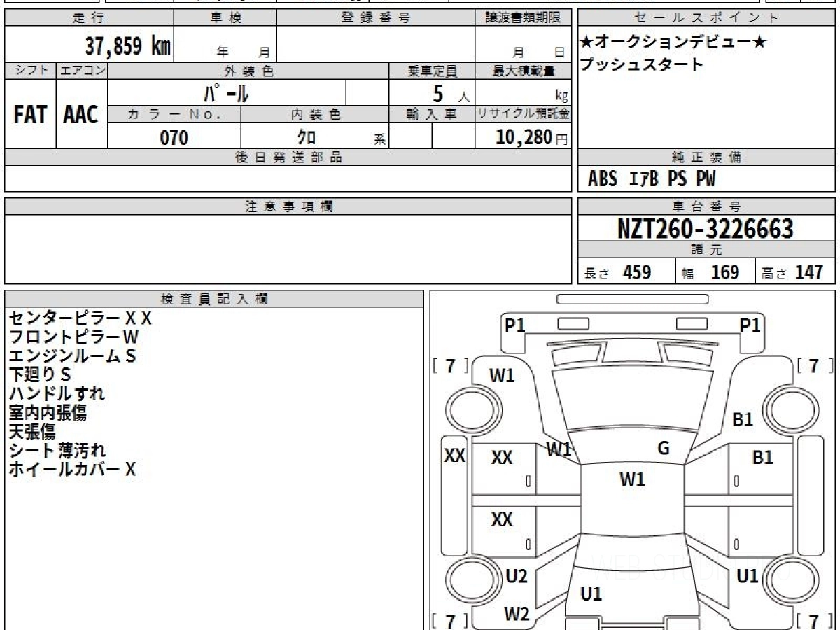
Task: Select the FAT shift value
Action: [30, 115]
